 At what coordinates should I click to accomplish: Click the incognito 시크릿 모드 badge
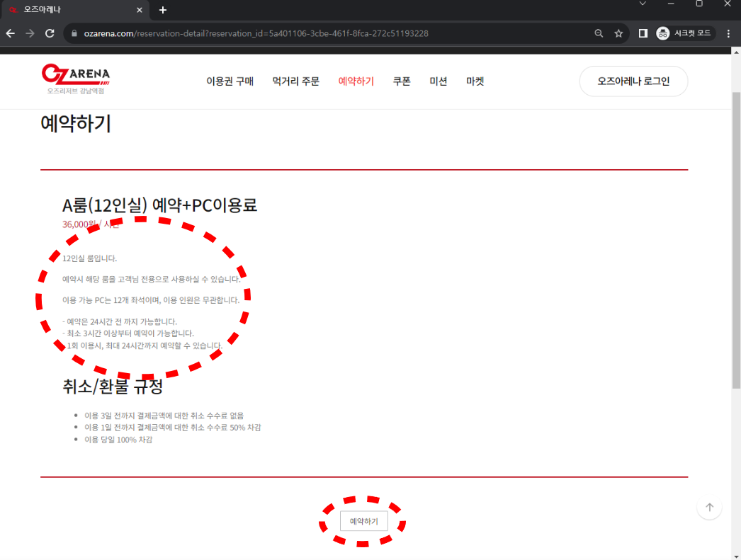click(685, 33)
